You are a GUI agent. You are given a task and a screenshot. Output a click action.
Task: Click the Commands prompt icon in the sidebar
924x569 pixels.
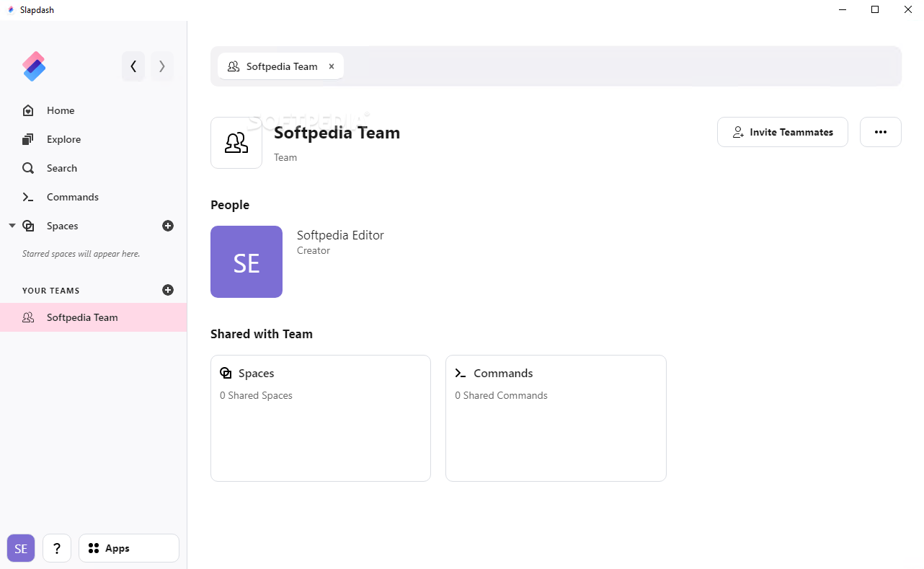(28, 197)
